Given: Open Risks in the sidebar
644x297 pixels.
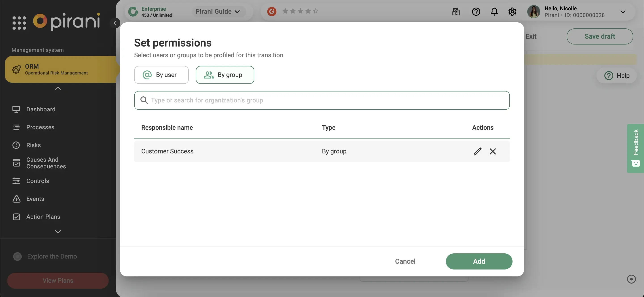Looking at the screenshot, I should (x=34, y=145).
